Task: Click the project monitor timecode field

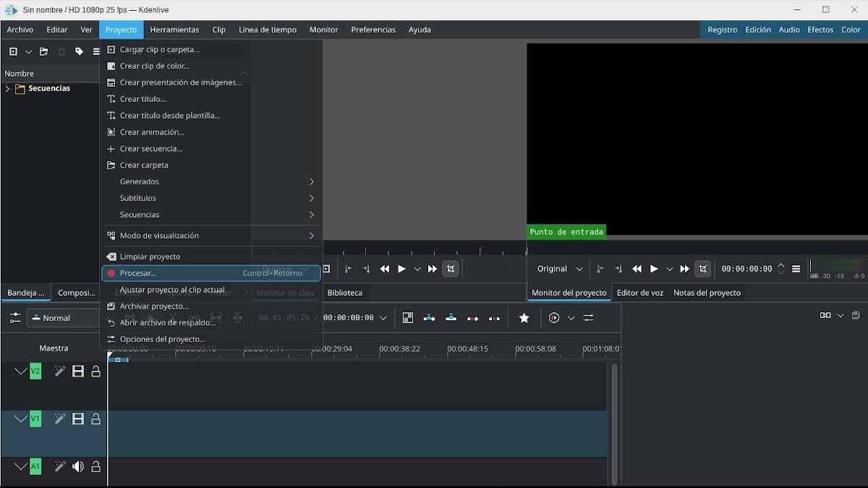Action: 746,269
